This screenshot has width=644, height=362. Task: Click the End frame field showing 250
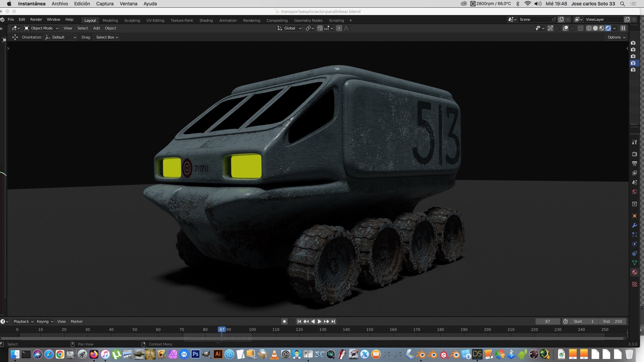(x=612, y=321)
